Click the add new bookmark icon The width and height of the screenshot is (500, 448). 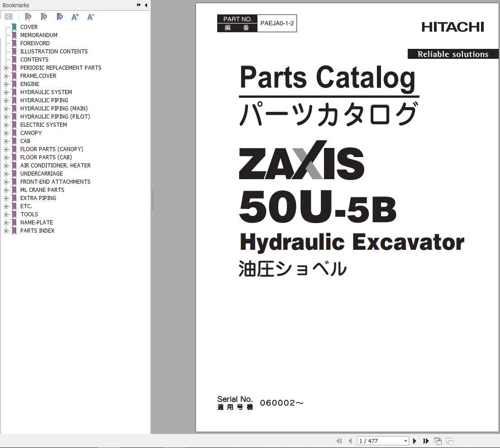coord(43,17)
